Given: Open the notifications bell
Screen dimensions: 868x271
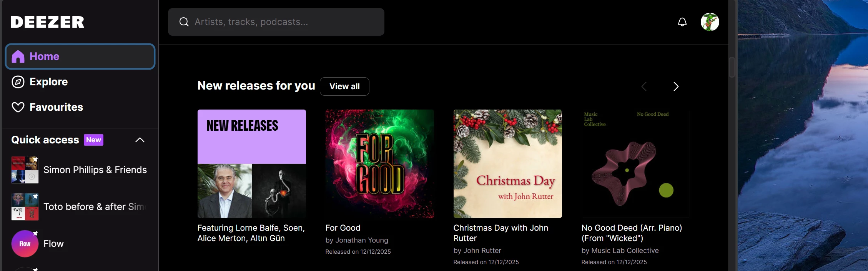Looking at the screenshot, I should pyautogui.click(x=682, y=22).
